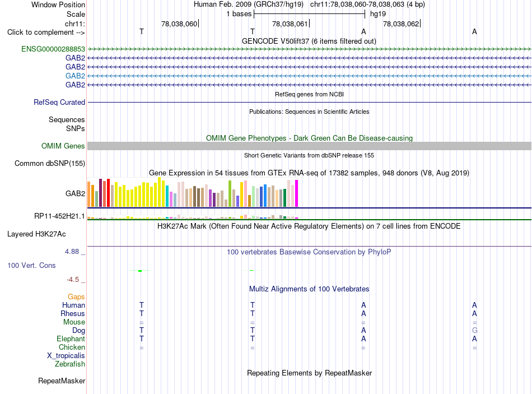532x394 pixels.
Task: Click the gray OMIM Genes bar
Action: click(309, 146)
